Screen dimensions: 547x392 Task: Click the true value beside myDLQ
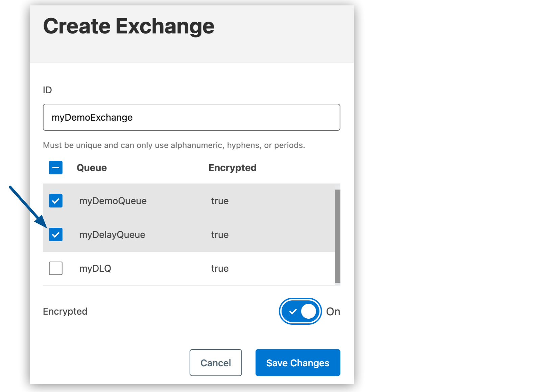220,268
